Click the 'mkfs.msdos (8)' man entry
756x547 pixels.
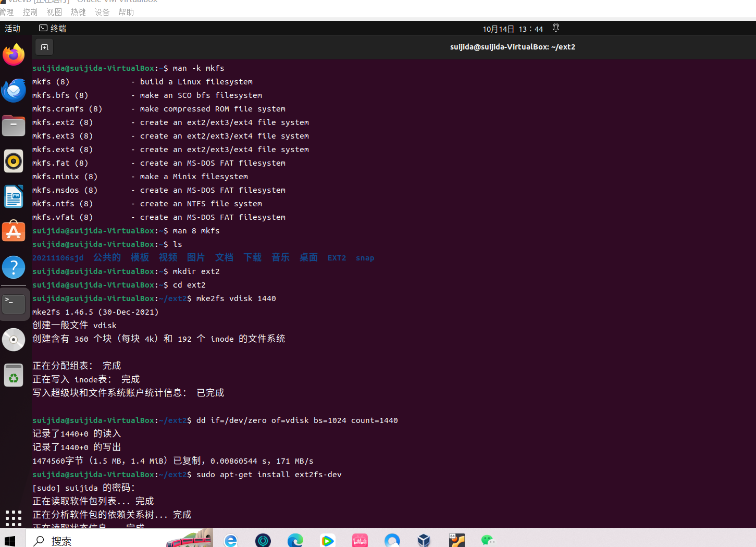[65, 190]
